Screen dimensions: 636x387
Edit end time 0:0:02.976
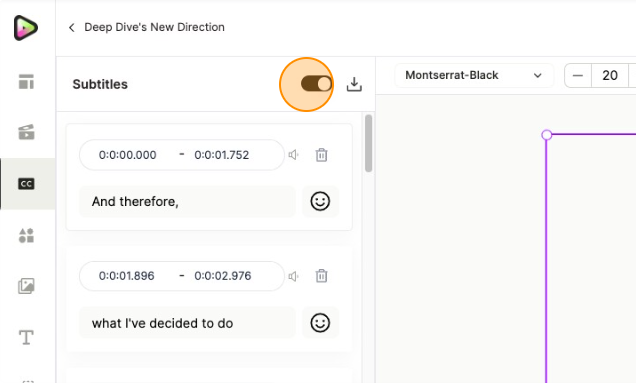tap(223, 276)
